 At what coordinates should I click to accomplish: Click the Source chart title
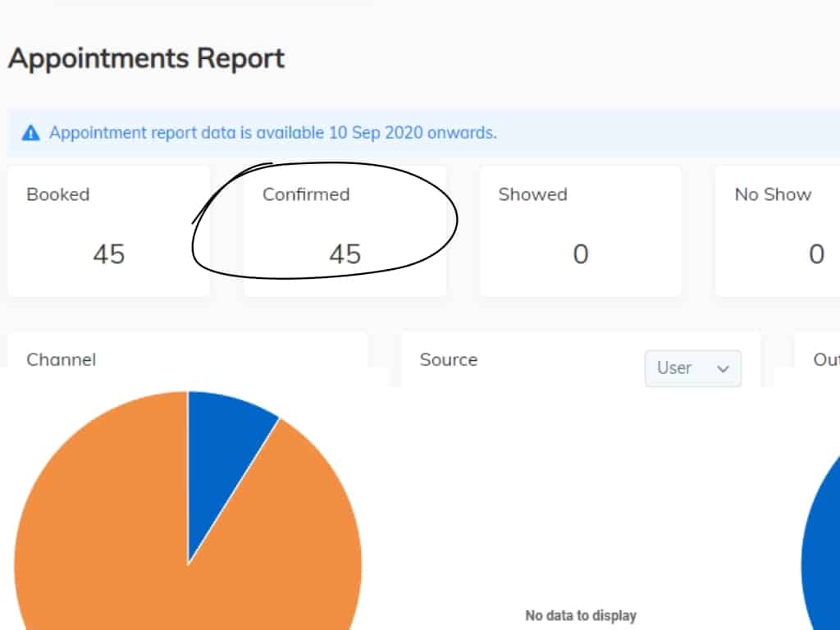448,359
